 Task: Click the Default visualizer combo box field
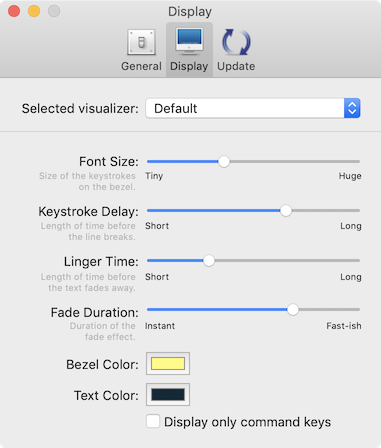[253, 108]
